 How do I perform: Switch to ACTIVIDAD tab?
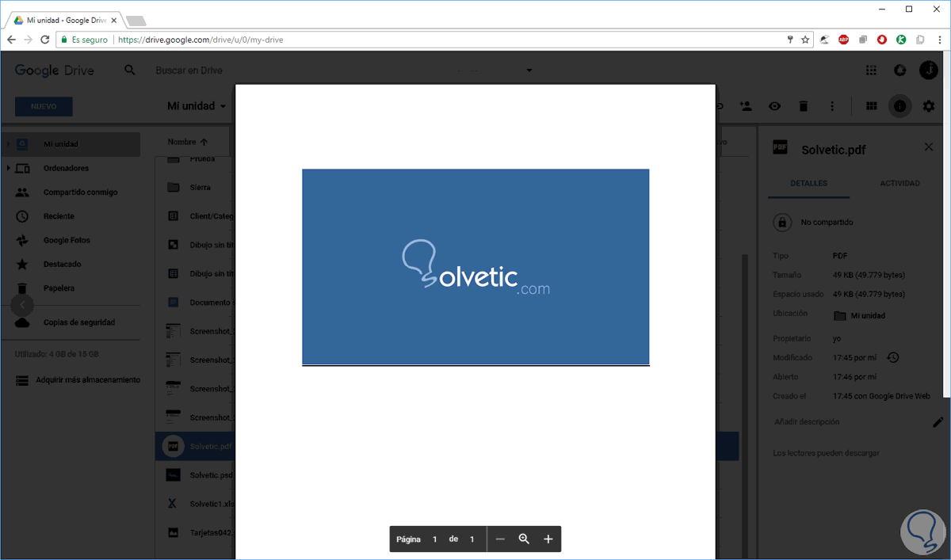point(899,183)
